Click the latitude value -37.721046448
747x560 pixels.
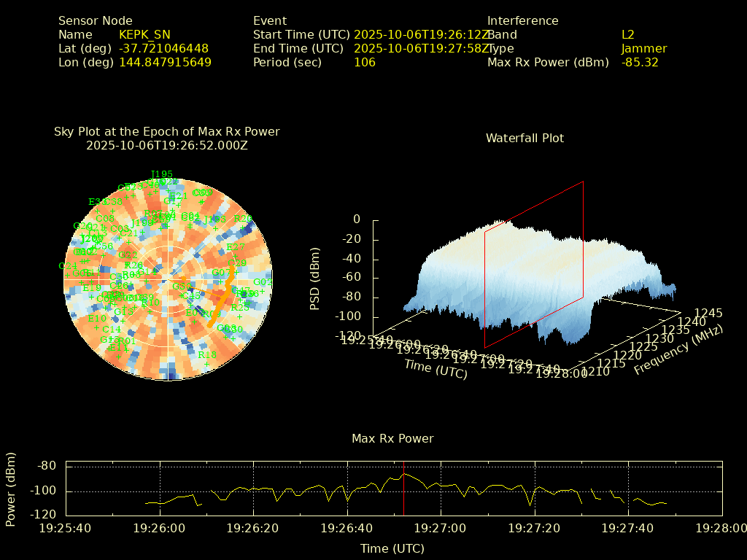click(x=164, y=48)
